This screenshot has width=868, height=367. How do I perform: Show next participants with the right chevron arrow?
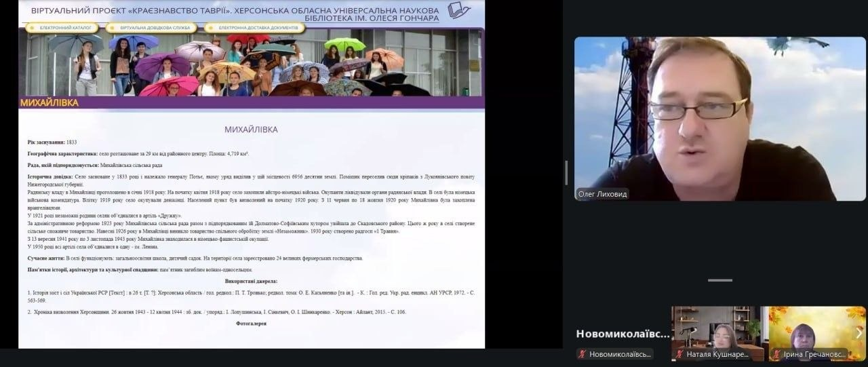[859, 332]
